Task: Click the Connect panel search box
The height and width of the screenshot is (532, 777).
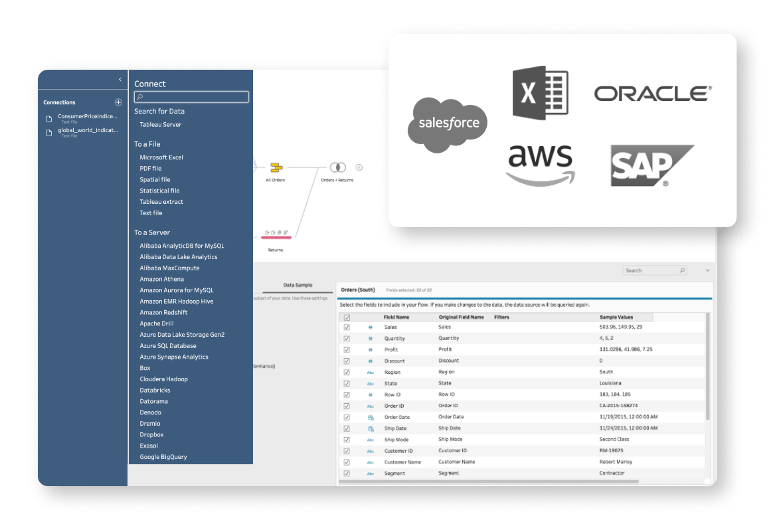Action: point(191,97)
